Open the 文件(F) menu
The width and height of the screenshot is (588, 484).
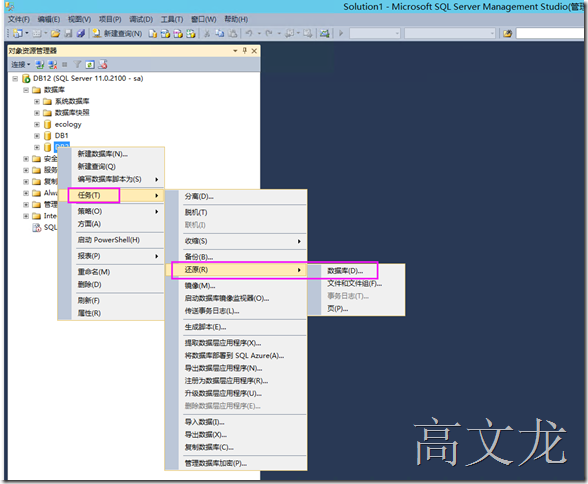(19, 19)
